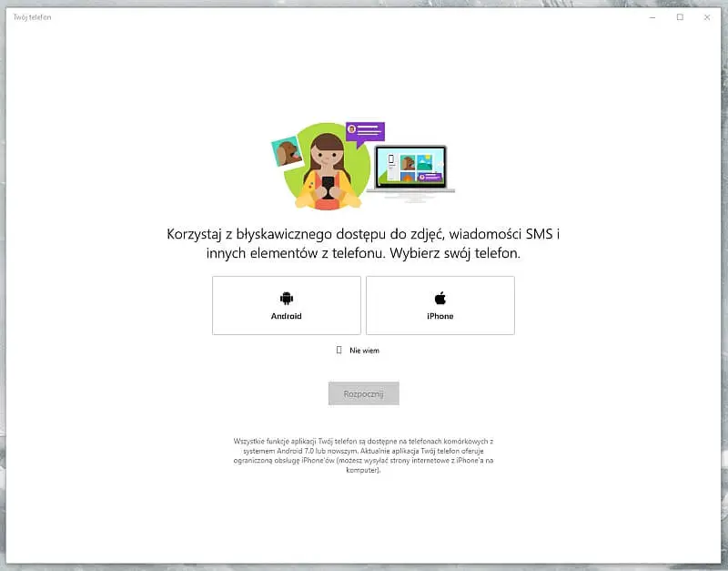Click the girl holding a phone illustration
Image resolution: width=728 pixels, height=571 pixels.
tap(326, 168)
